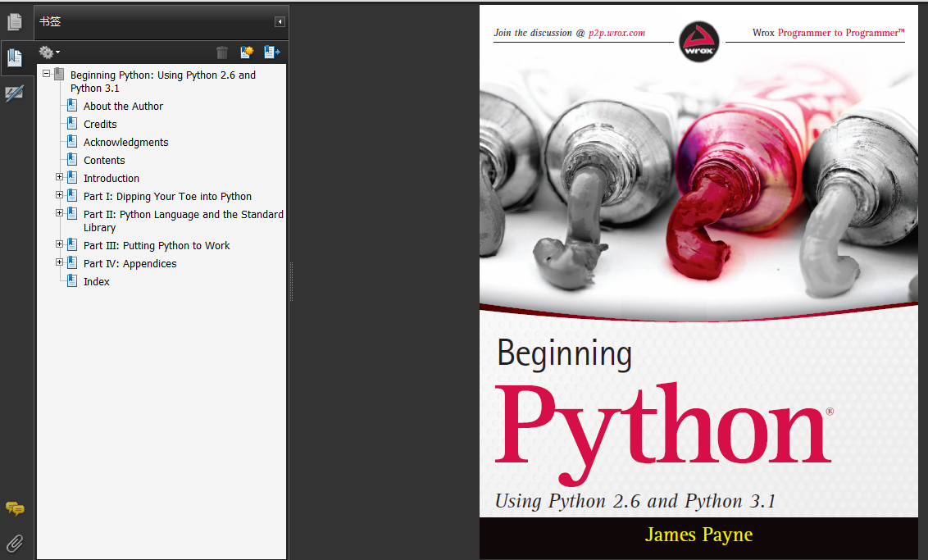
Task: Go to the Contents bookmark
Action: coord(104,161)
